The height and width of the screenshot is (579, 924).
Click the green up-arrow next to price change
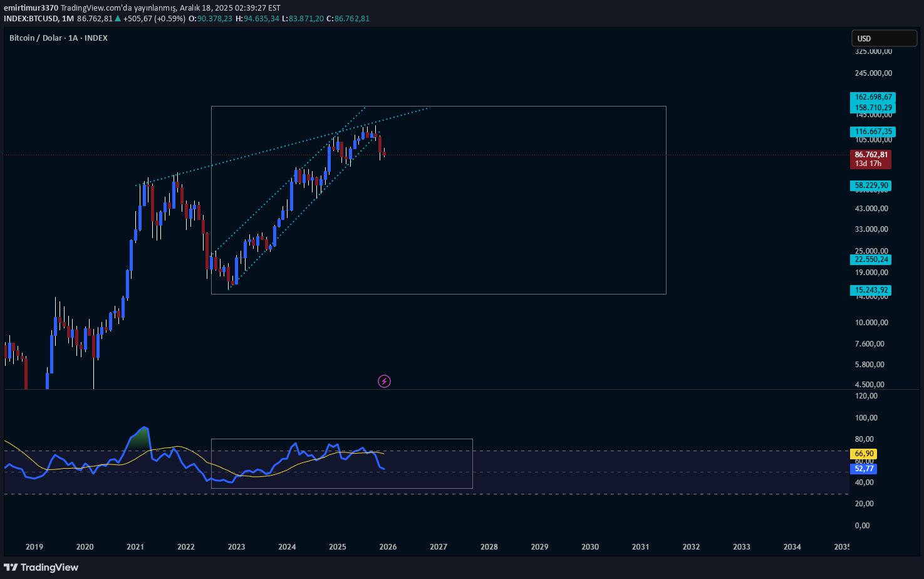[118, 19]
